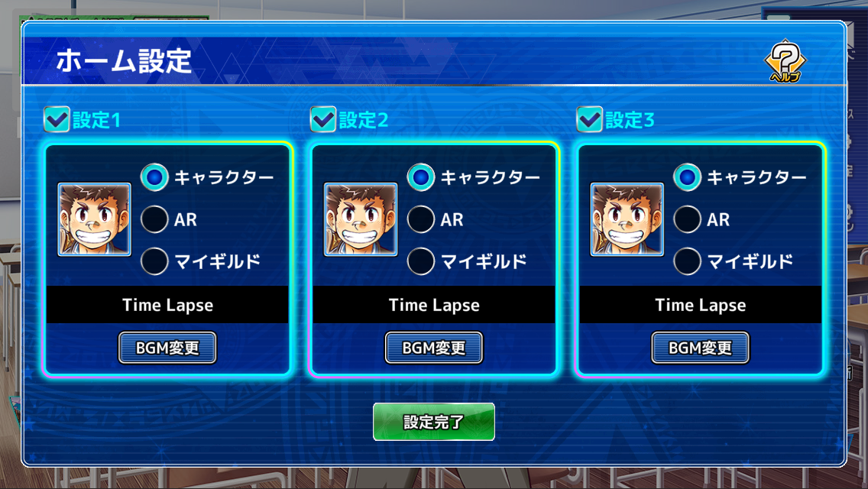Click the Time Lapse bar in 設定1

point(167,305)
